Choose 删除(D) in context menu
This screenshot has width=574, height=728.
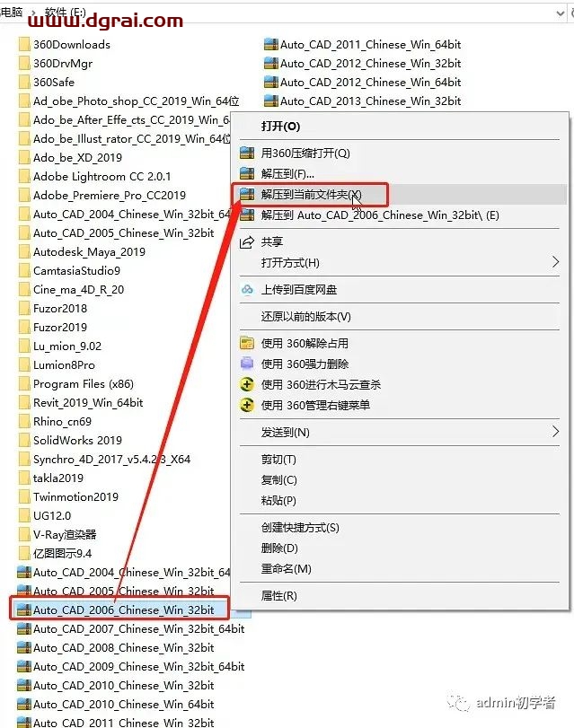(x=279, y=548)
